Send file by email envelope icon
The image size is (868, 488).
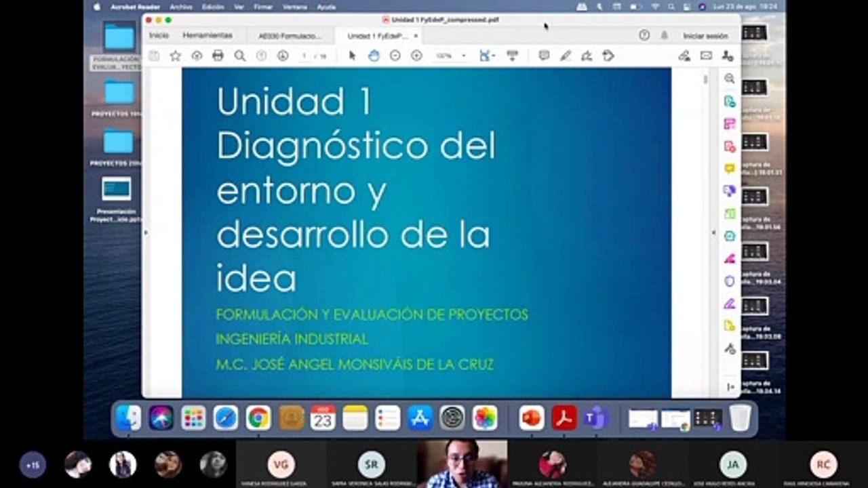pos(706,56)
